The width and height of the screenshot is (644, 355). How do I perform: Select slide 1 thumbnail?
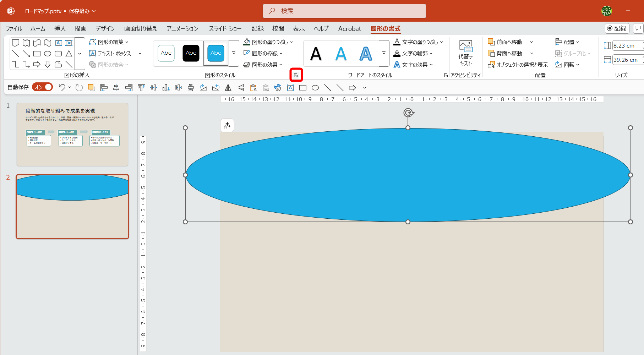click(x=72, y=135)
